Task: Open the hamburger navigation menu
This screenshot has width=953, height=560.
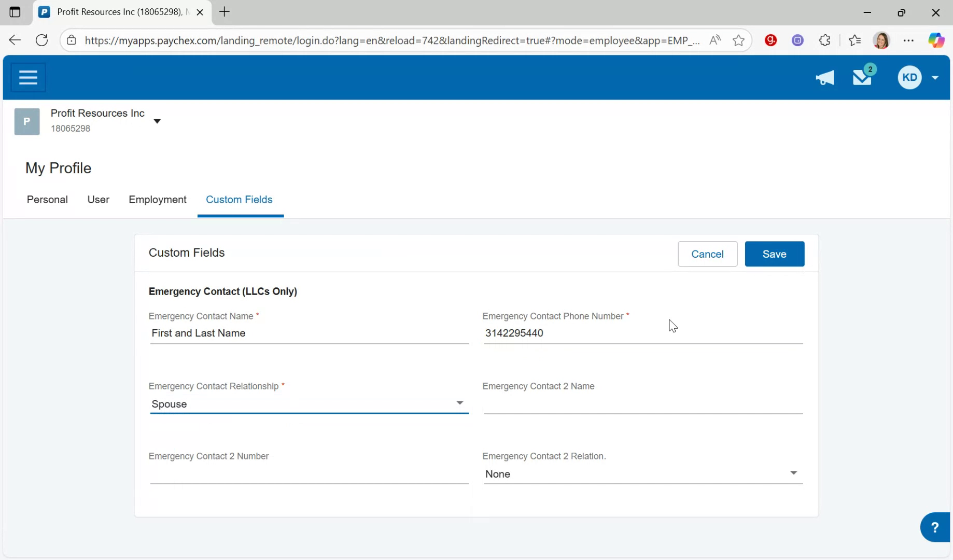Action: [x=27, y=77]
